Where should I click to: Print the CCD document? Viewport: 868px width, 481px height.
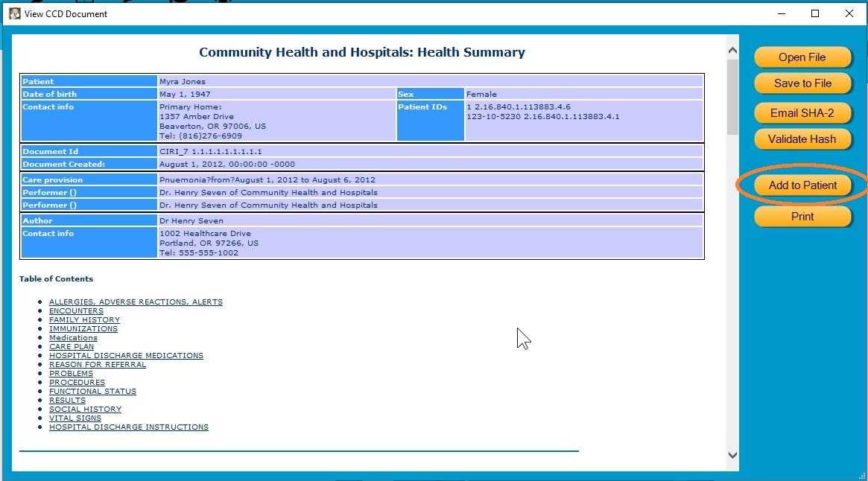(802, 217)
